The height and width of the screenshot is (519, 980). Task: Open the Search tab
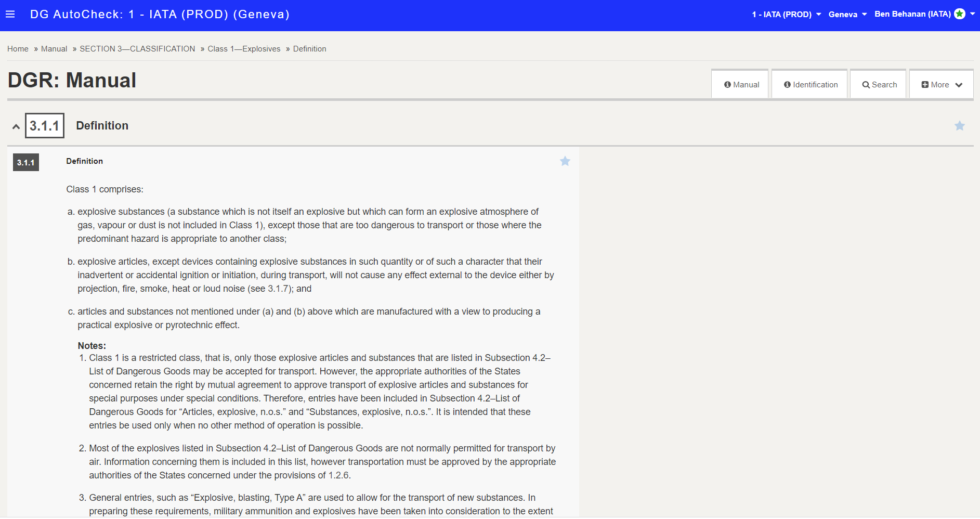879,85
